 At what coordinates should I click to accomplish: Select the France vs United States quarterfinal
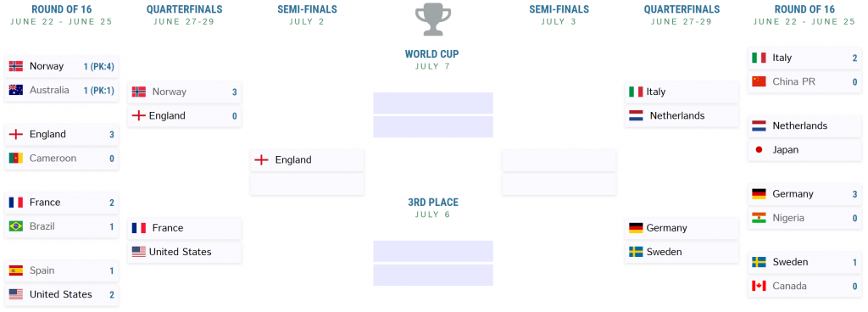coord(184,240)
